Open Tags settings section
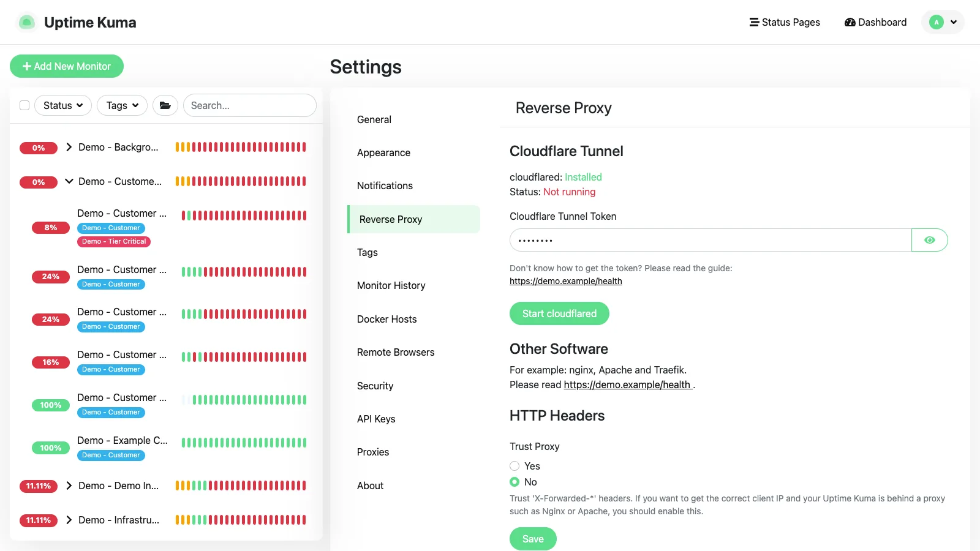This screenshot has width=980, height=551. [413, 252]
